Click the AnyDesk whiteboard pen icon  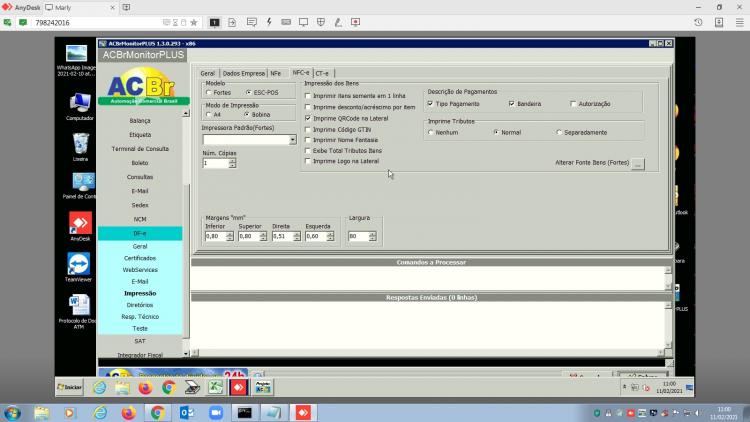tap(338, 22)
